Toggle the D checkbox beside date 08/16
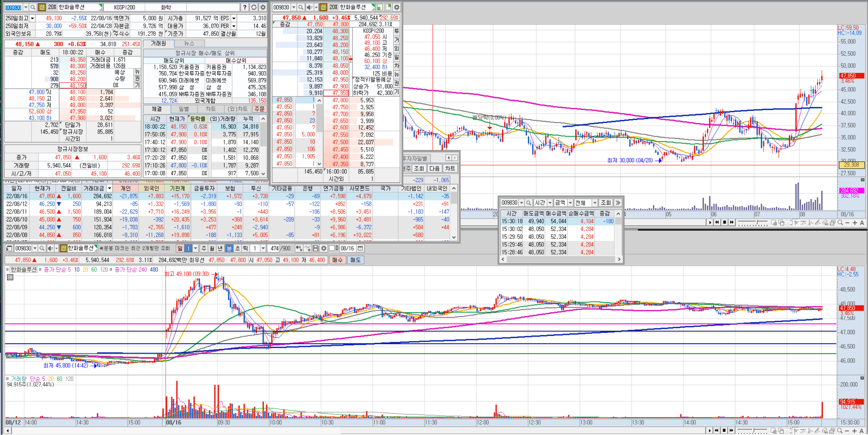868x435 pixels. 332,248
